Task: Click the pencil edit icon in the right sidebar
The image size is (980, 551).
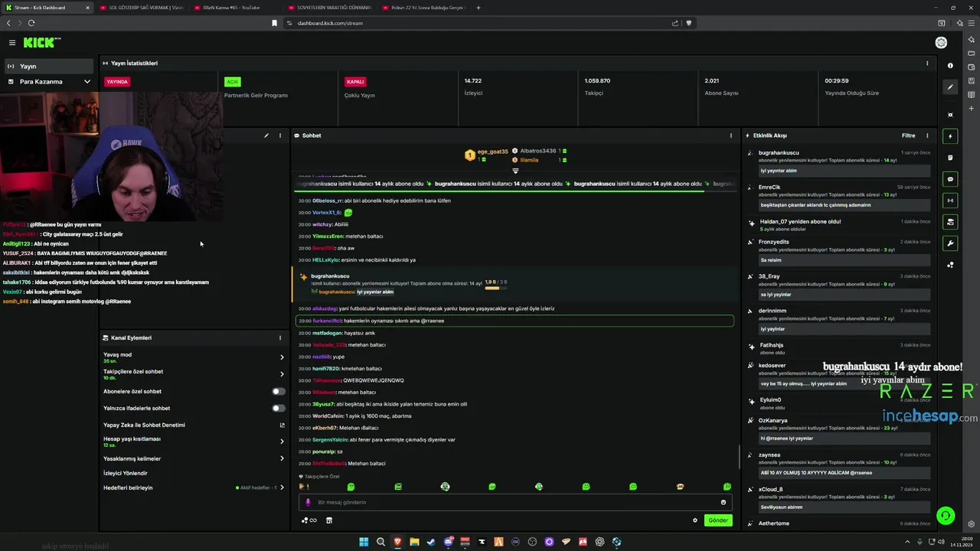Action: pyautogui.click(x=950, y=87)
